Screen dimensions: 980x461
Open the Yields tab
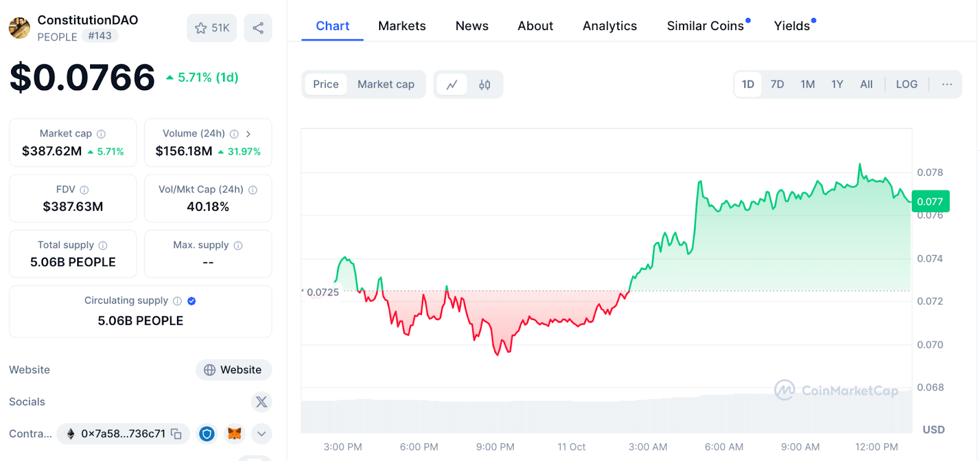tap(792, 26)
